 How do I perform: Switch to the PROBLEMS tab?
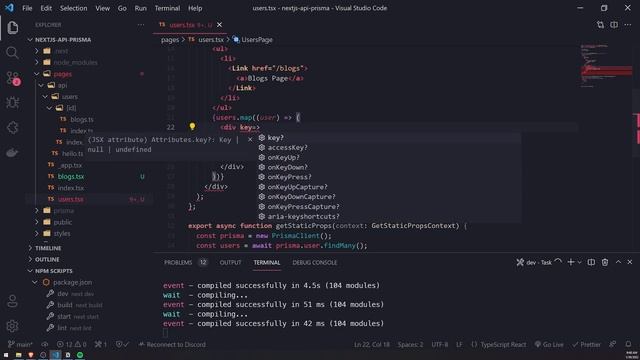pyautogui.click(x=178, y=262)
